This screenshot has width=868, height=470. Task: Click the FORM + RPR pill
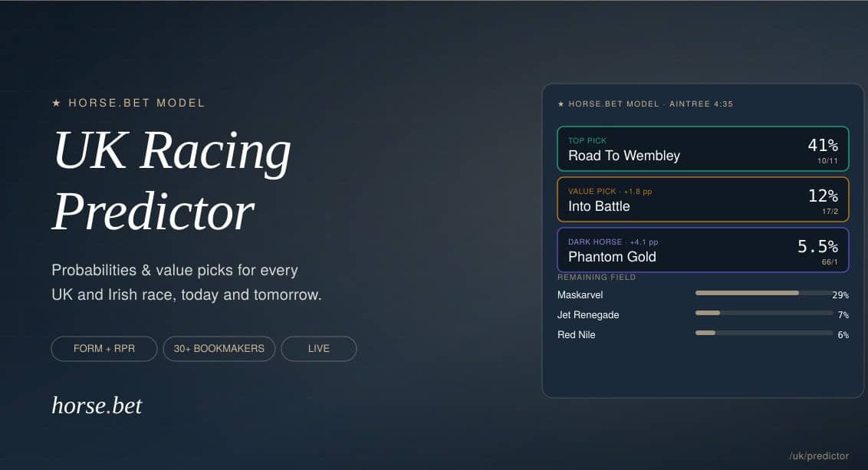(x=104, y=349)
